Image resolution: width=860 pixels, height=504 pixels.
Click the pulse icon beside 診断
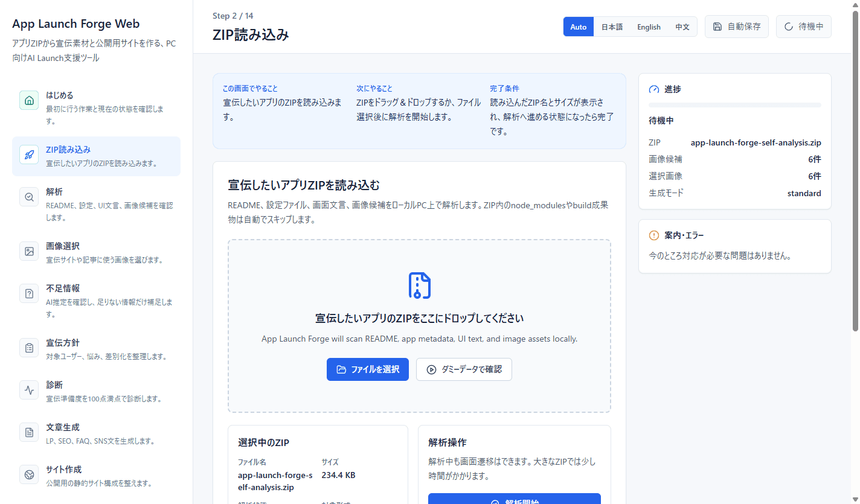click(x=29, y=390)
